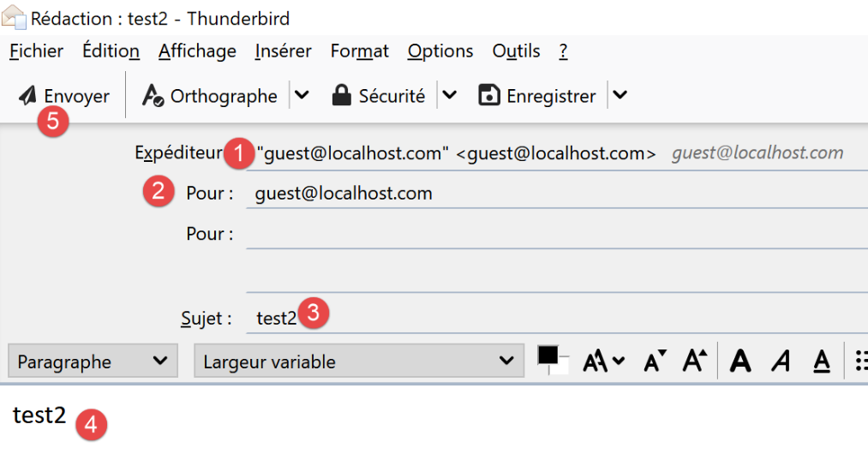The width and height of the screenshot is (868, 466).
Task: Expand the Orthographe dropdown arrow
Action: (302, 96)
